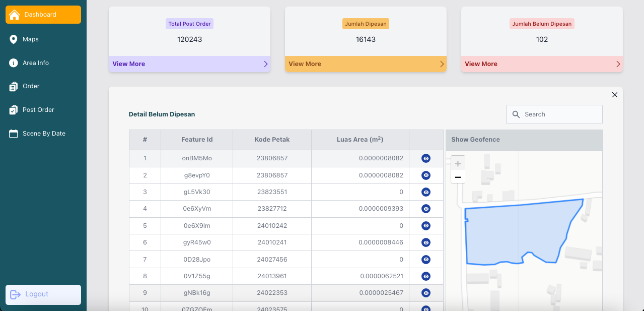
Task: Click the Order documents icon
Action: click(x=14, y=87)
